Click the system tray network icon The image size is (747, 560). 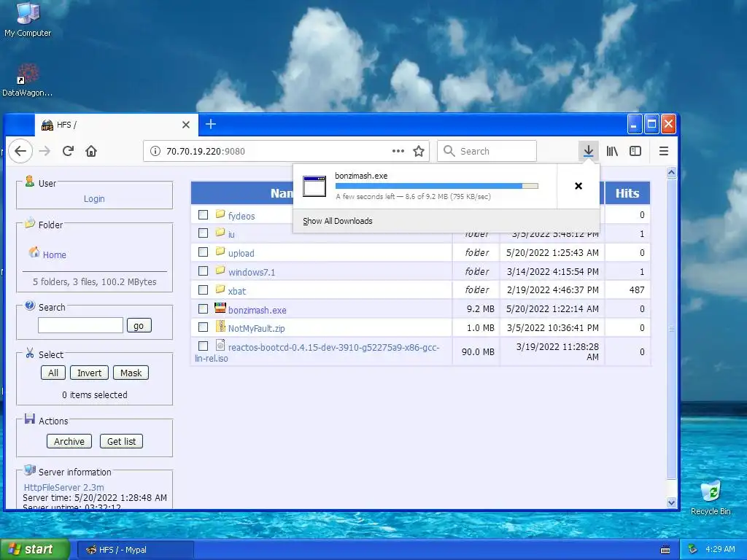693,550
